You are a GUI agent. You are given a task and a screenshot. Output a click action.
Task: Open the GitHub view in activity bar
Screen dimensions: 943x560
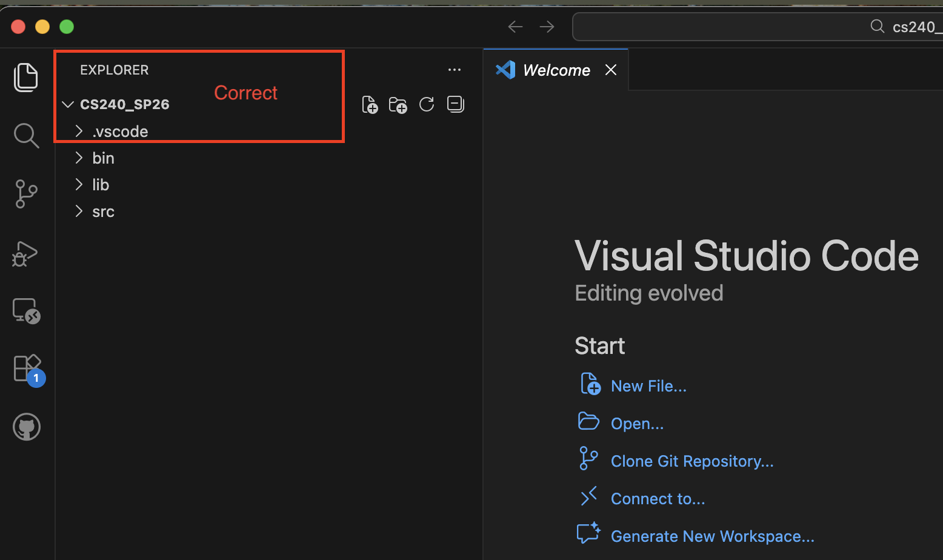[x=27, y=427]
